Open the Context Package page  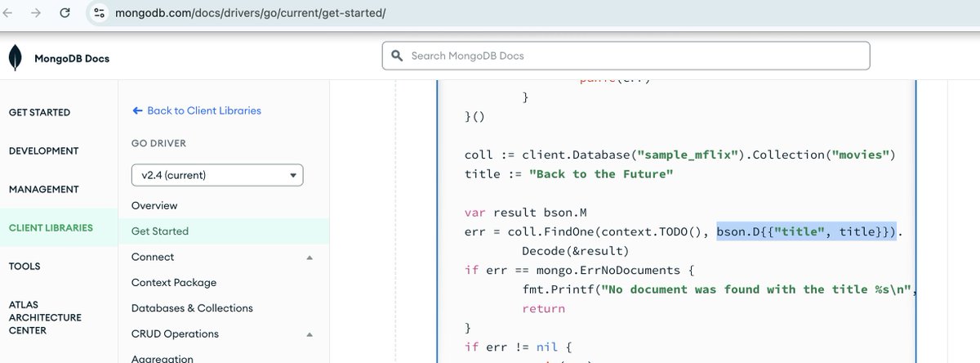[174, 283]
